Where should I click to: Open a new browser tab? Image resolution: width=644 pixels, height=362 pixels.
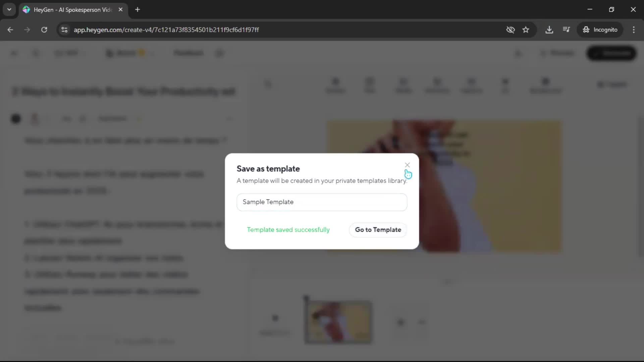tap(138, 10)
